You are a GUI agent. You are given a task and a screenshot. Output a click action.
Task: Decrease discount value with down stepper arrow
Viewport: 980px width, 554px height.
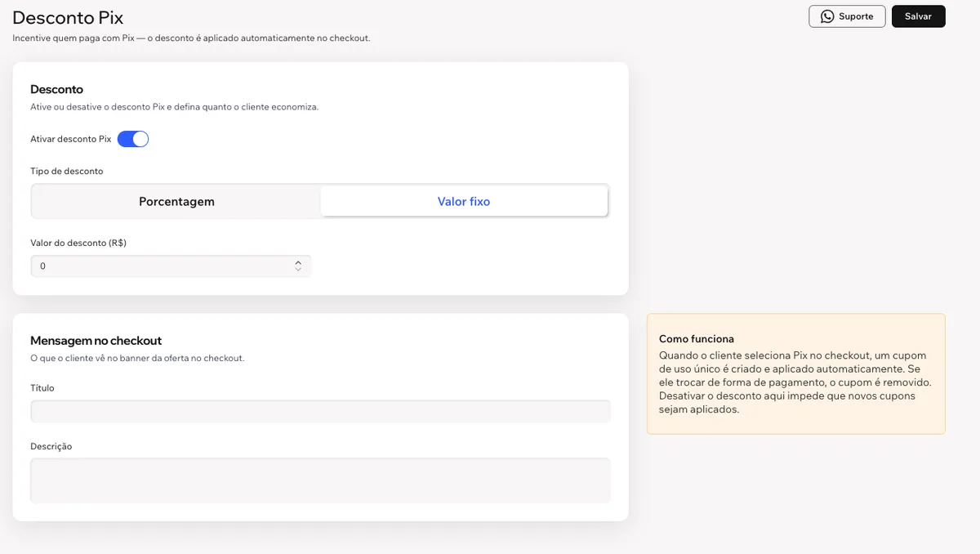(x=298, y=270)
